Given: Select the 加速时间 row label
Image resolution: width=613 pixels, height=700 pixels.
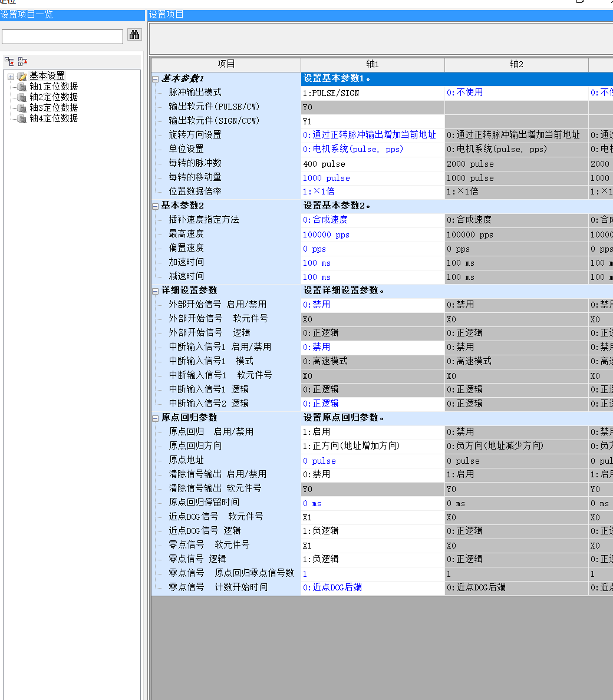Looking at the screenshot, I should pyautogui.click(x=186, y=262).
